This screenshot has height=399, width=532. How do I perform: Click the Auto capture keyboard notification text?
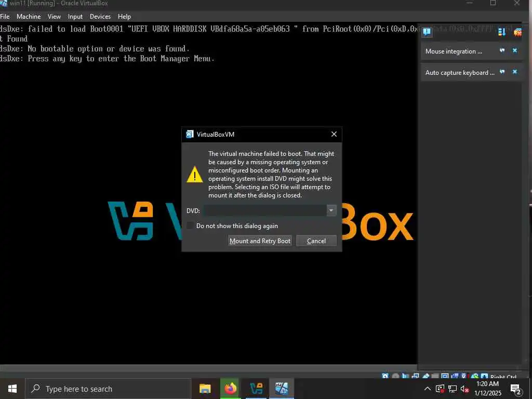coord(460,73)
